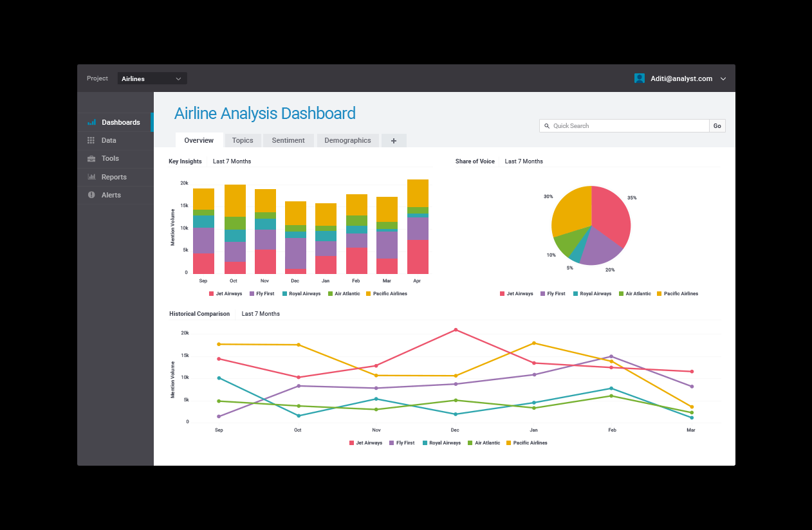Viewport: 812px width, 530px height.
Task: Click the Tools briefcase icon
Action: click(x=91, y=158)
